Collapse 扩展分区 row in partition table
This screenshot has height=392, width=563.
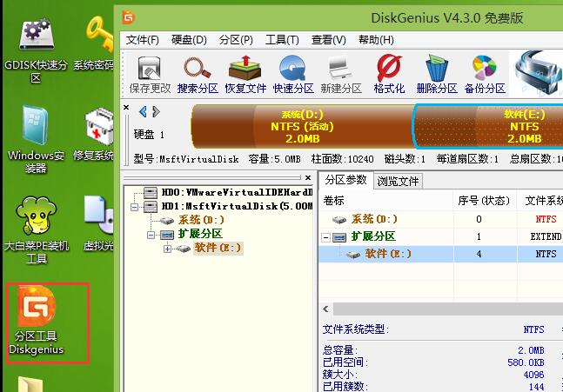(x=325, y=237)
